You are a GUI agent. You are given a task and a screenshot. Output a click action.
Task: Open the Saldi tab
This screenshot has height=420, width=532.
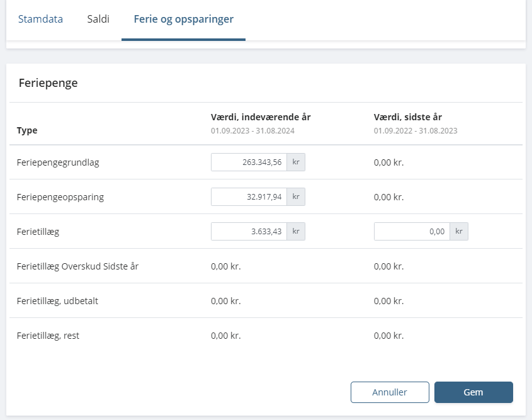(x=98, y=19)
